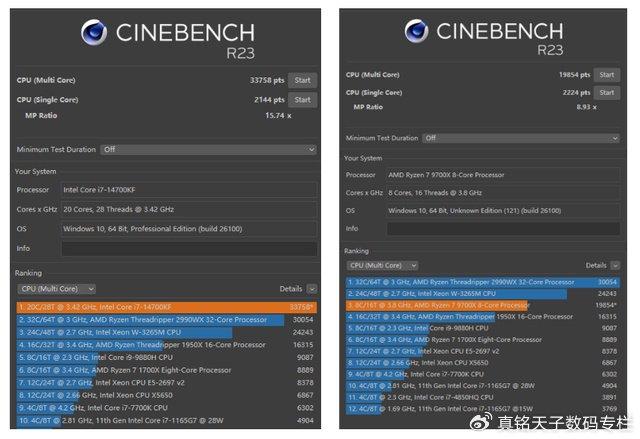The width and height of the screenshot is (640, 439).
Task: Select Xeon X5650 row in right ranking
Action: pos(483,363)
